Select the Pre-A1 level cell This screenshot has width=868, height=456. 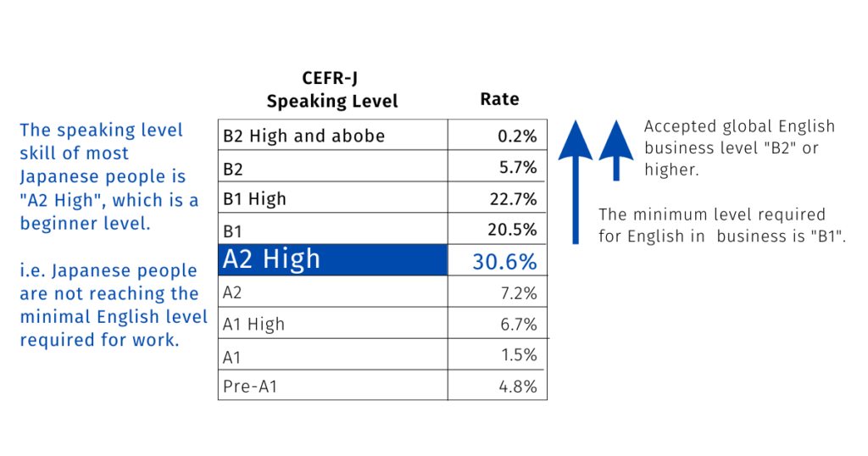(250, 386)
